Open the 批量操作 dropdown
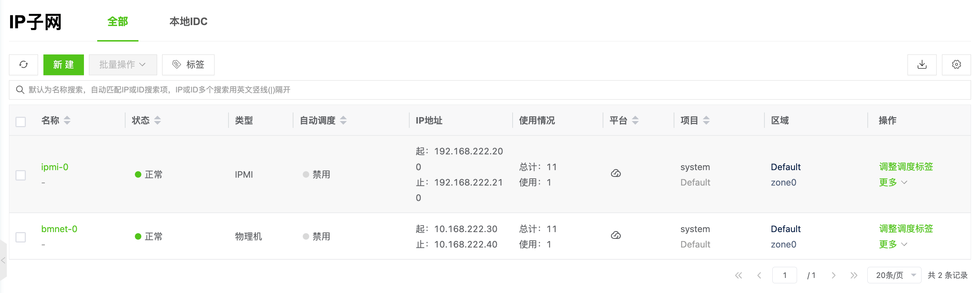This screenshot has width=980, height=293. tap(123, 64)
